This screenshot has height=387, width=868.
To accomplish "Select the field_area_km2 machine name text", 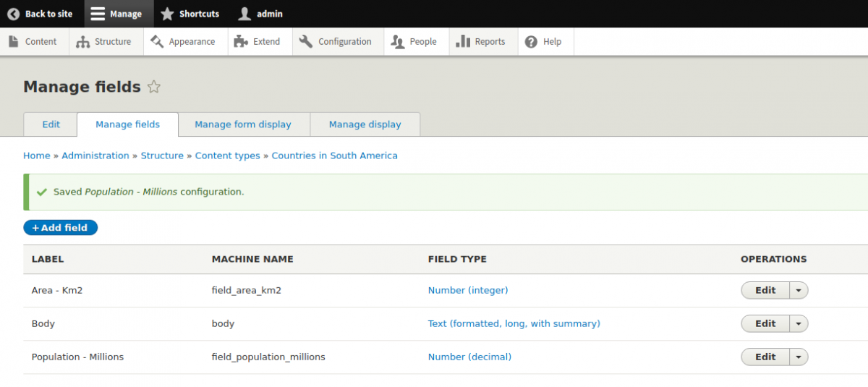I will pyautogui.click(x=246, y=290).
